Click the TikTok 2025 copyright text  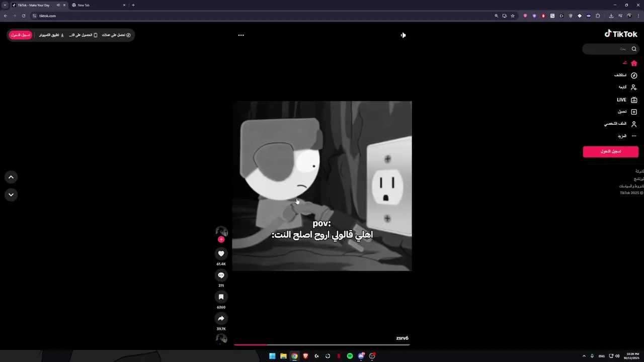coord(631,193)
